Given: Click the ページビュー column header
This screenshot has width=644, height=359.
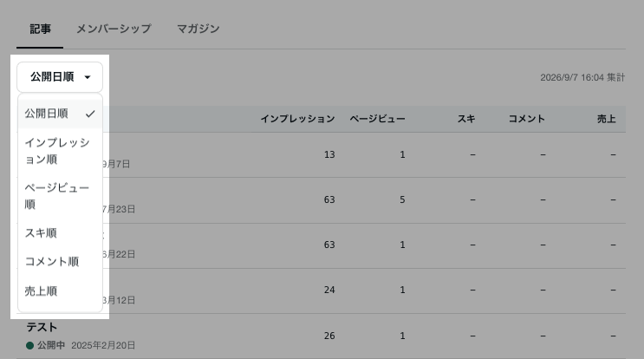Looking at the screenshot, I should pos(377,119).
